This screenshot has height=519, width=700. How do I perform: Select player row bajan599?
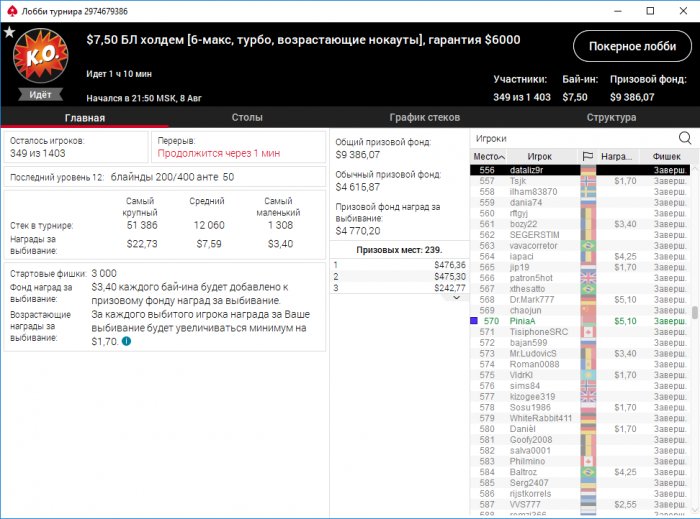click(580, 342)
